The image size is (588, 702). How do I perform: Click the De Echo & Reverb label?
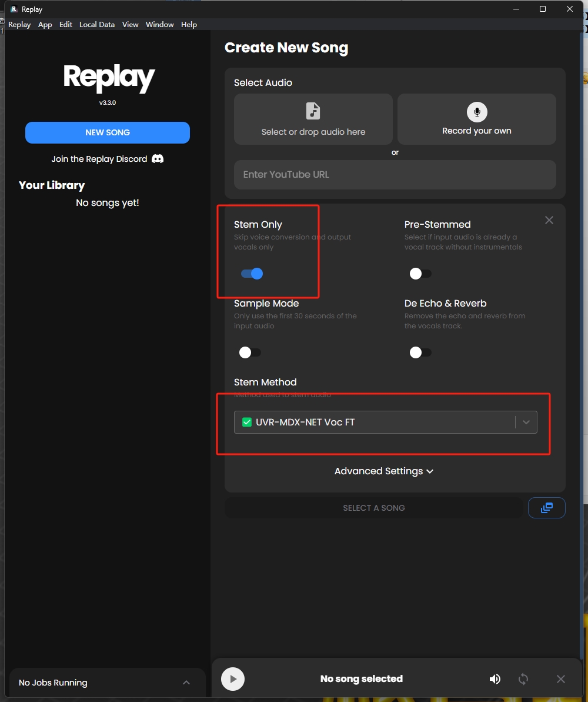[445, 303]
